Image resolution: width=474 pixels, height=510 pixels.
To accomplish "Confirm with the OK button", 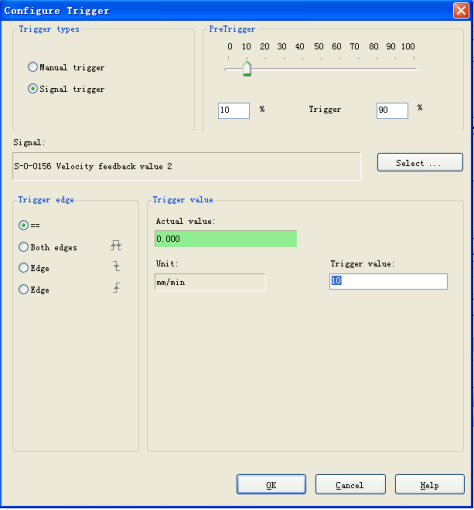I will click(271, 484).
